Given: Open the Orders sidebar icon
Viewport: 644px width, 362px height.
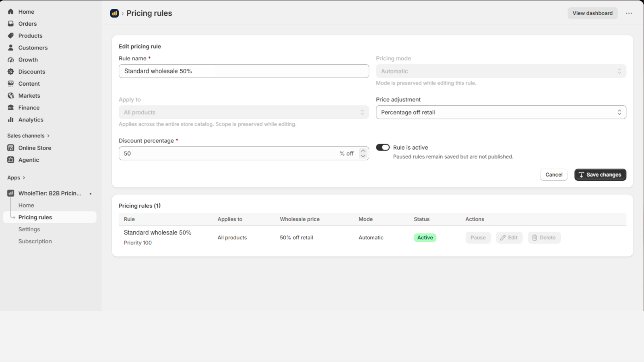Looking at the screenshot, I should coord(11,24).
